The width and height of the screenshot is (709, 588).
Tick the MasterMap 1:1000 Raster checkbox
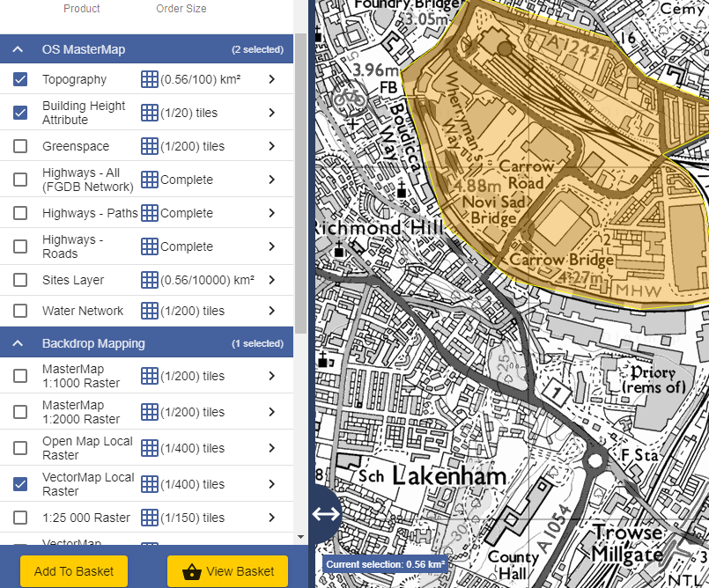(20, 376)
